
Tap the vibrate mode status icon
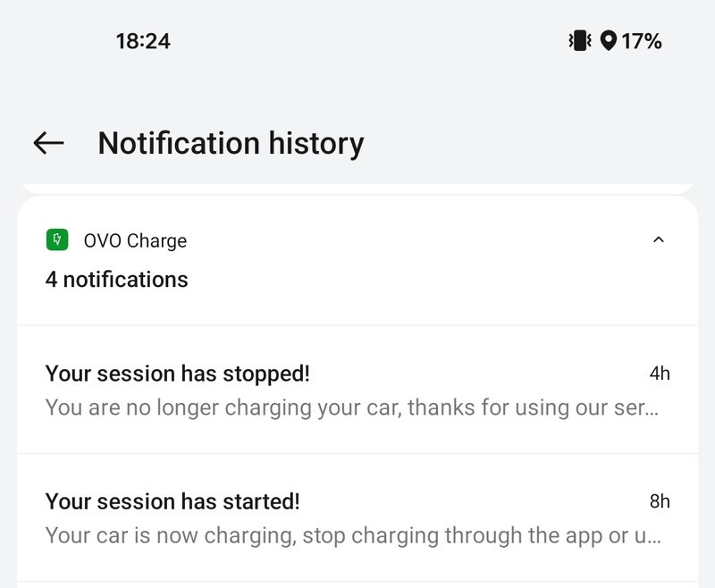tap(580, 40)
